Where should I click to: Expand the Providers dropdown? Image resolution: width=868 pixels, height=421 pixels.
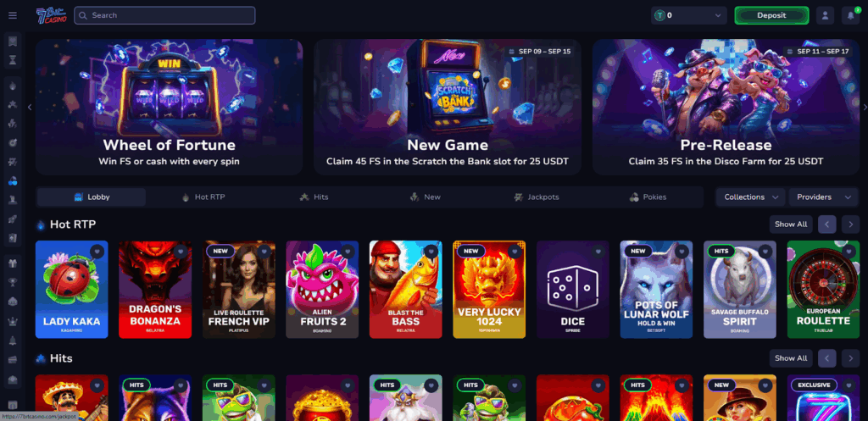(823, 197)
